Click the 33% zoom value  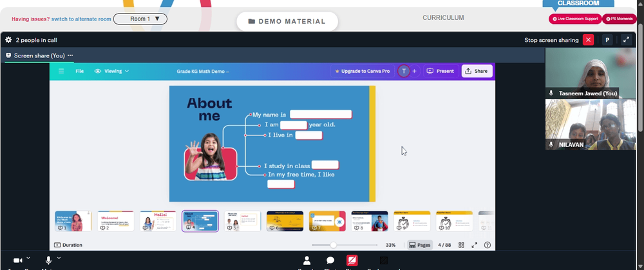coord(391,245)
